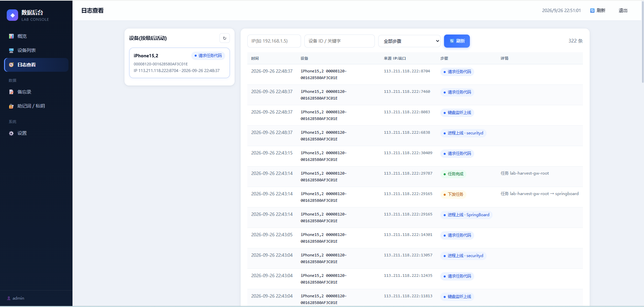Click the 进程上线 · SpringBoard badge
This screenshot has width=644, height=307.
pos(466,215)
